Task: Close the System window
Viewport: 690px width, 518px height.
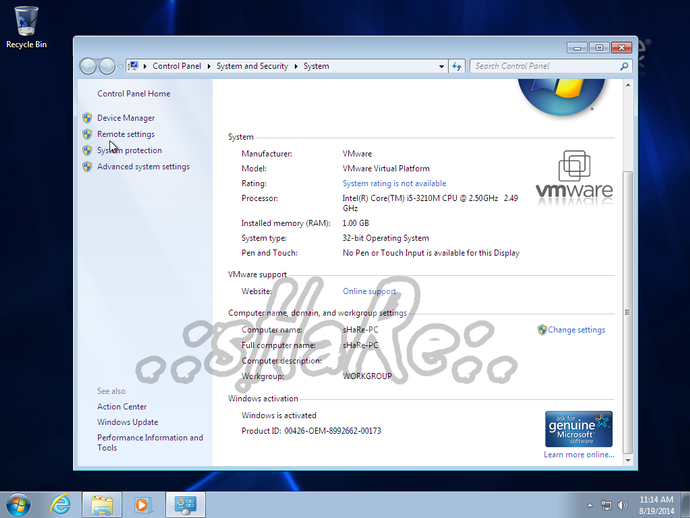Action: [621, 47]
